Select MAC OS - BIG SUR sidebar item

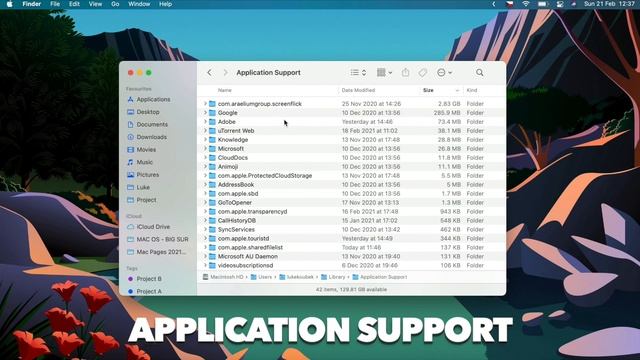click(158, 239)
